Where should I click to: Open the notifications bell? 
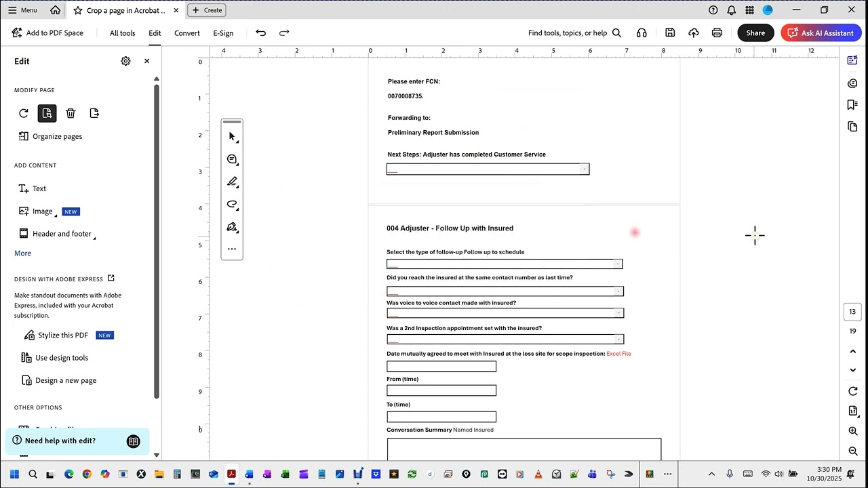(732, 10)
